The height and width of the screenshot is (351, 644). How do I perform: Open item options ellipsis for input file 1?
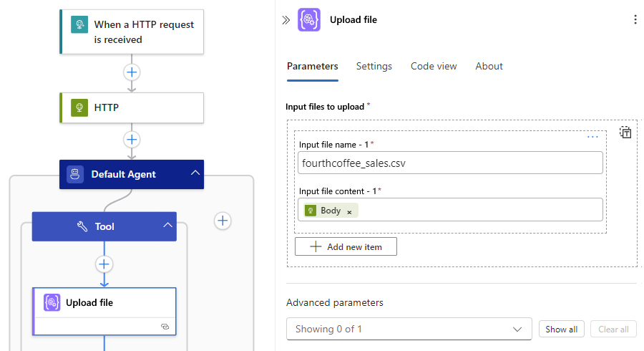(x=592, y=136)
